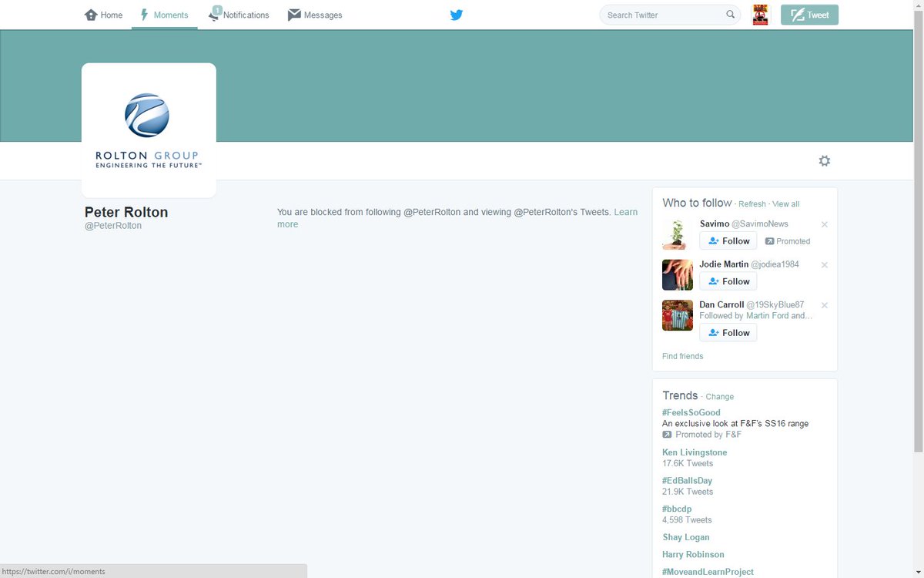Open the Savimo profile name
Viewport: 924px width, 578px height.
(714, 223)
